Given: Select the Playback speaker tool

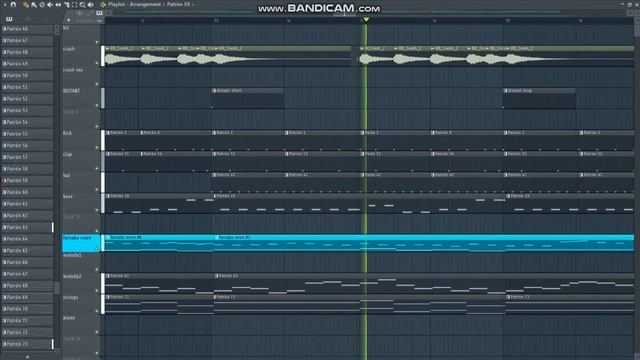Looking at the screenshot, I should tap(90, 4).
